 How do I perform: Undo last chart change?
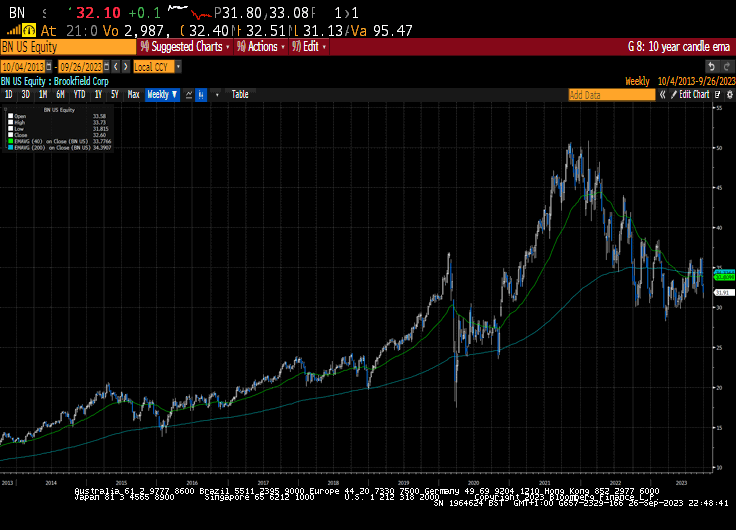coord(712,67)
